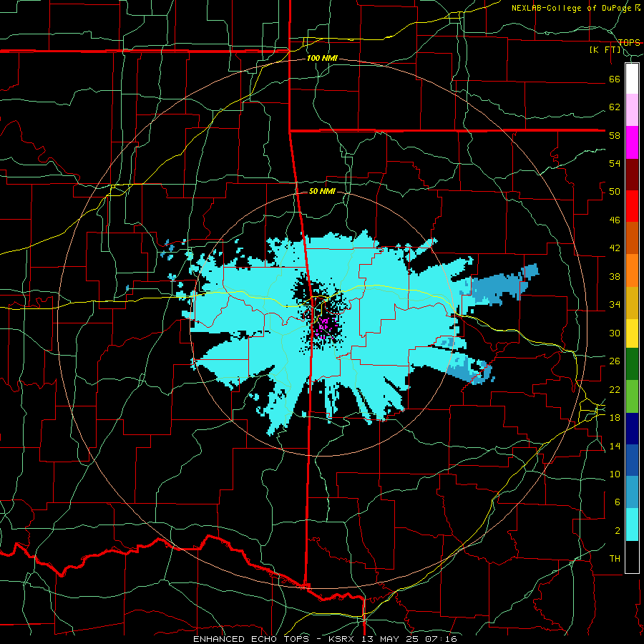Click the yellow 34 legend swatch

[x=632, y=333]
